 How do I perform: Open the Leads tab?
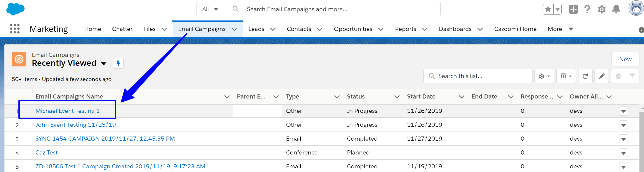256,29
